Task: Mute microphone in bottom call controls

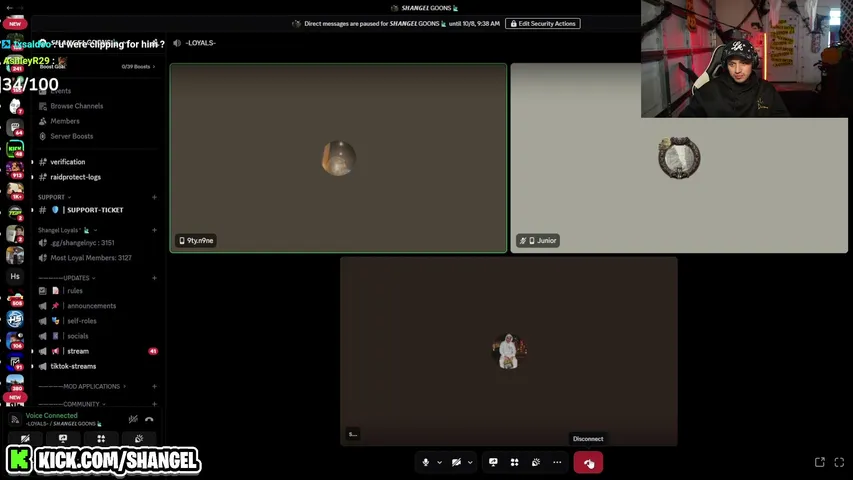Action: [425, 463]
